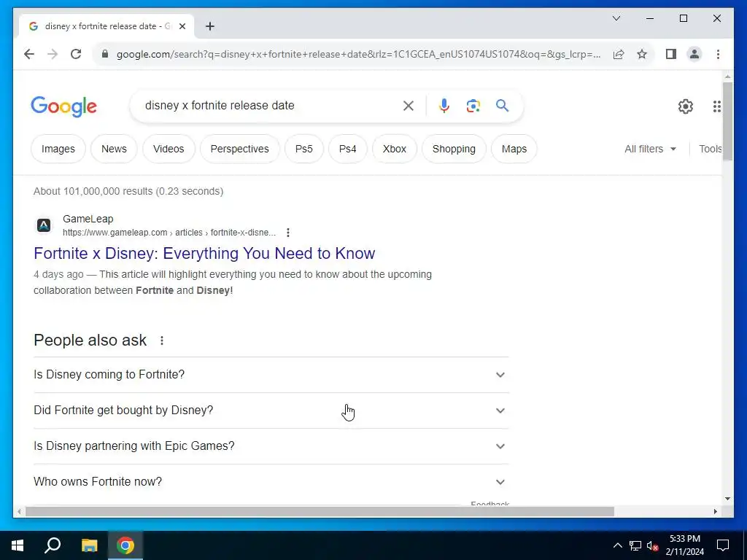Close the 'disney x fortnite release date' tab

coord(182,26)
